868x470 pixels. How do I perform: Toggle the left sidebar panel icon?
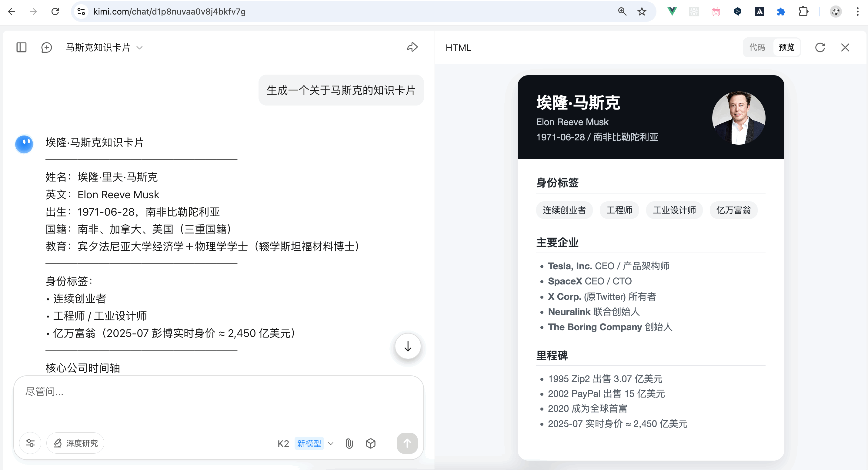point(21,47)
